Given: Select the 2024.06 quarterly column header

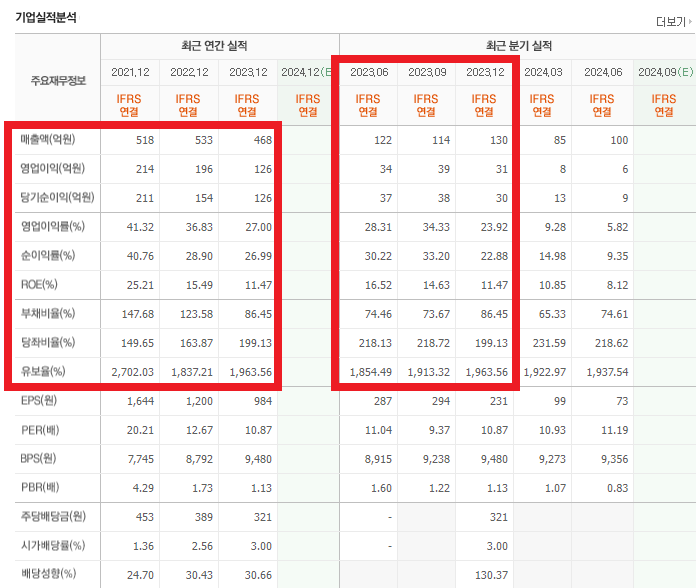Looking at the screenshot, I should tap(603, 72).
